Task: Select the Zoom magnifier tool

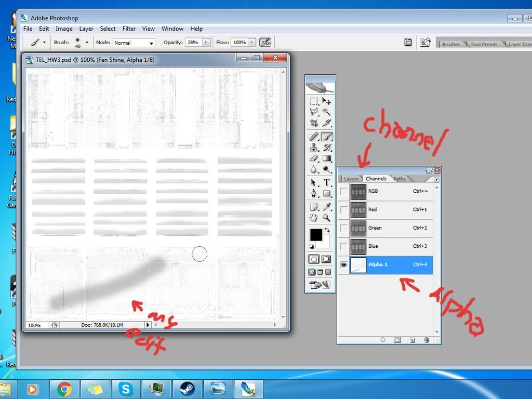Action: (327, 218)
